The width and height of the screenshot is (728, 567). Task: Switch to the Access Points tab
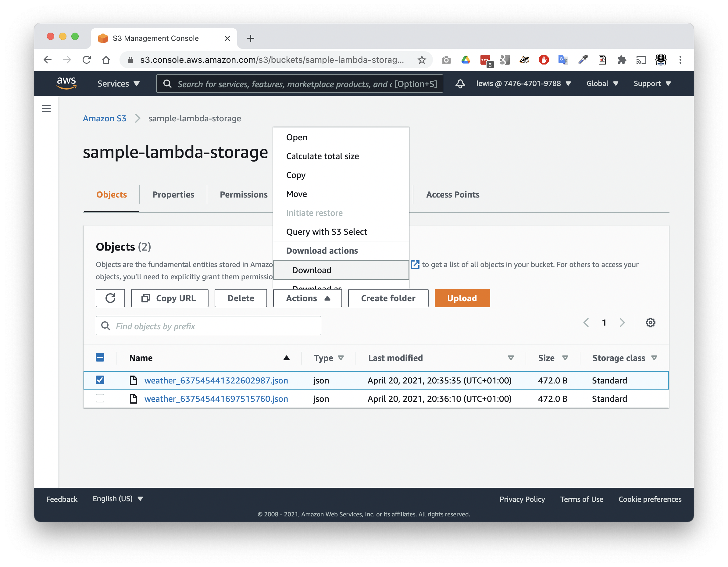[x=452, y=195]
